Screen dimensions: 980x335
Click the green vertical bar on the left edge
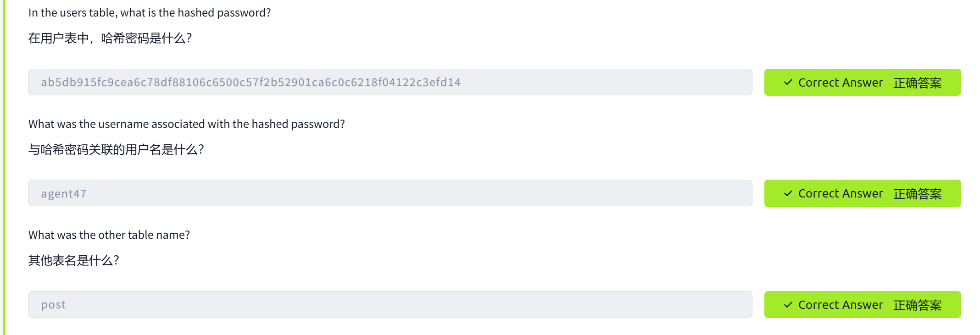[4, 167]
